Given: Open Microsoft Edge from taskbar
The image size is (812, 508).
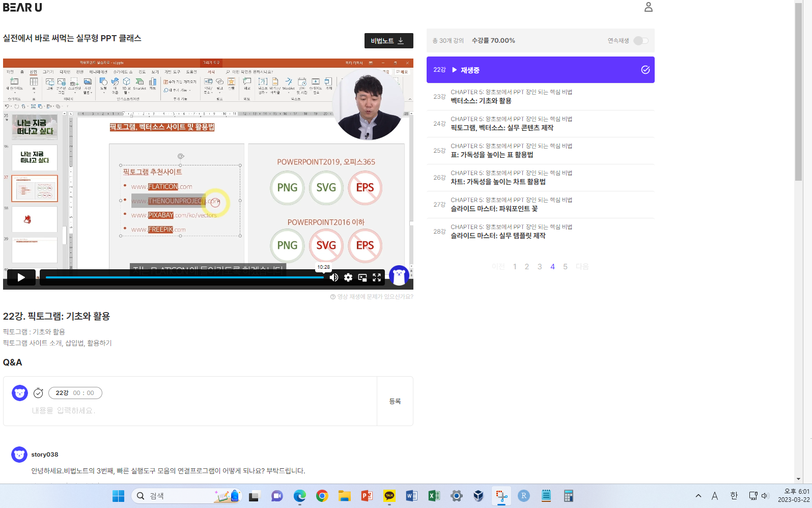Looking at the screenshot, I should [x=300, y=496].
